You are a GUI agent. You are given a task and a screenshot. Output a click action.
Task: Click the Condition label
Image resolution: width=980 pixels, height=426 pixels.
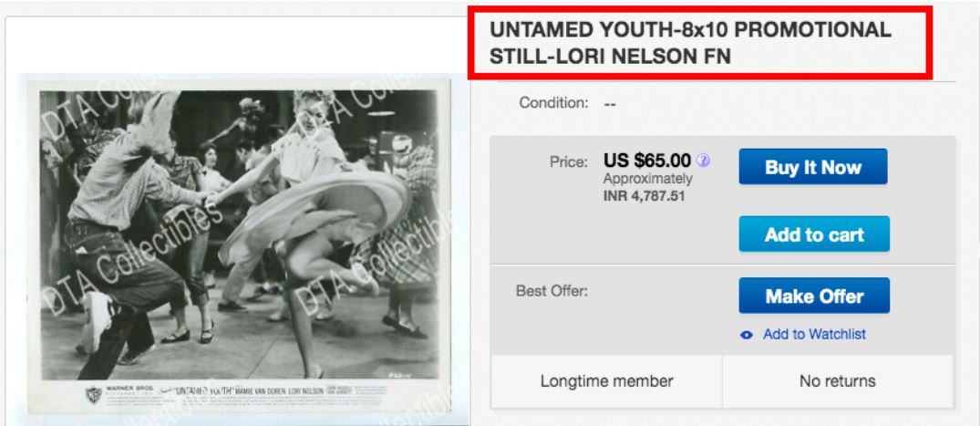[553, 102]
